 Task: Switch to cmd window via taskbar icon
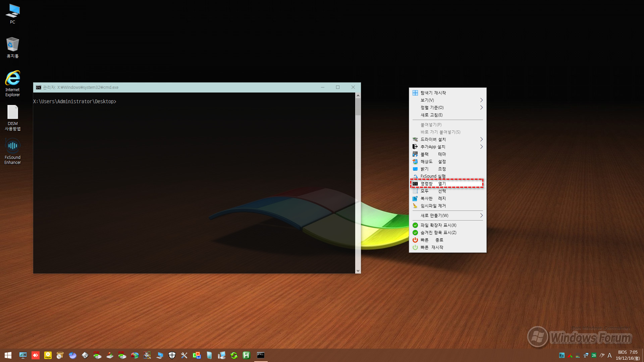click(x=261, y=355)
